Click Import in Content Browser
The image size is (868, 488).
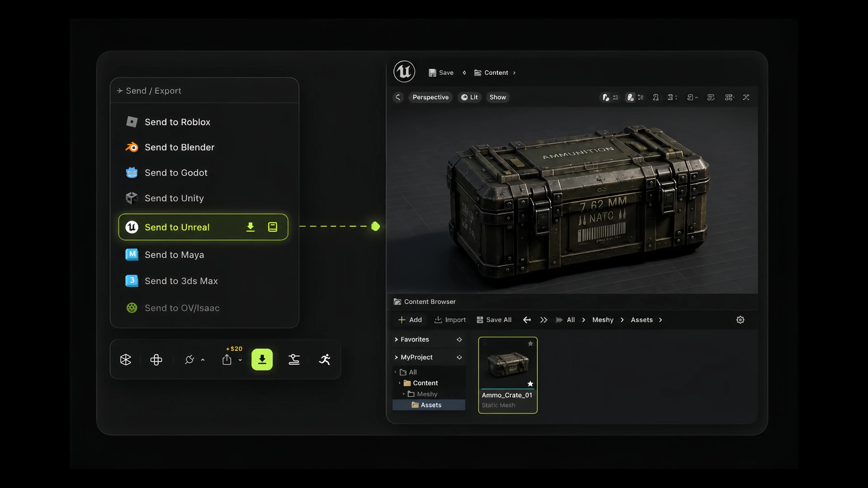pos(450,320)
